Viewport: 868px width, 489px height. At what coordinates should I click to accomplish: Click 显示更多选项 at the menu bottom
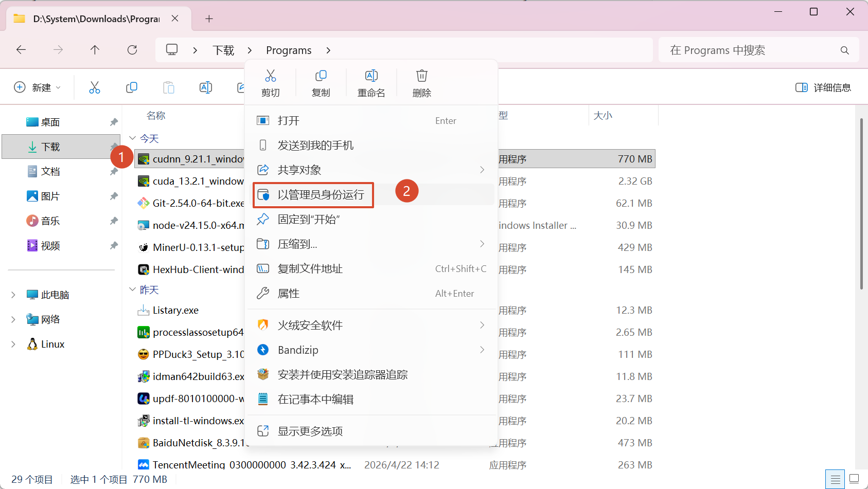[310, 431]
